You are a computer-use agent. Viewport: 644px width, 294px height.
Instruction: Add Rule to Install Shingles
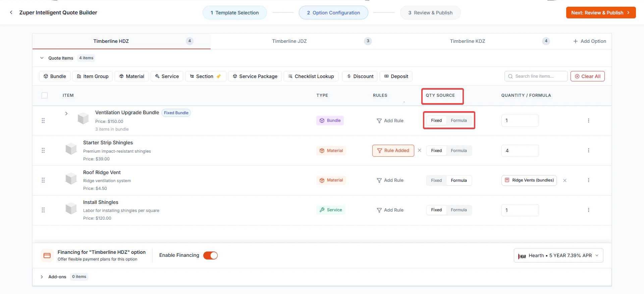pyautogui.click(x=390, y=210)
